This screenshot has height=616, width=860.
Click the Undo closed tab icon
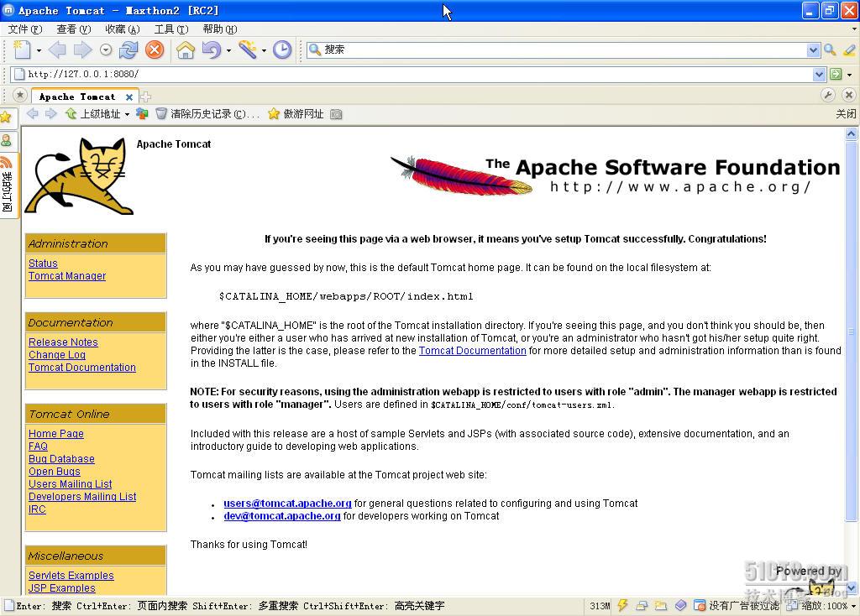click(x=212, y=50)
